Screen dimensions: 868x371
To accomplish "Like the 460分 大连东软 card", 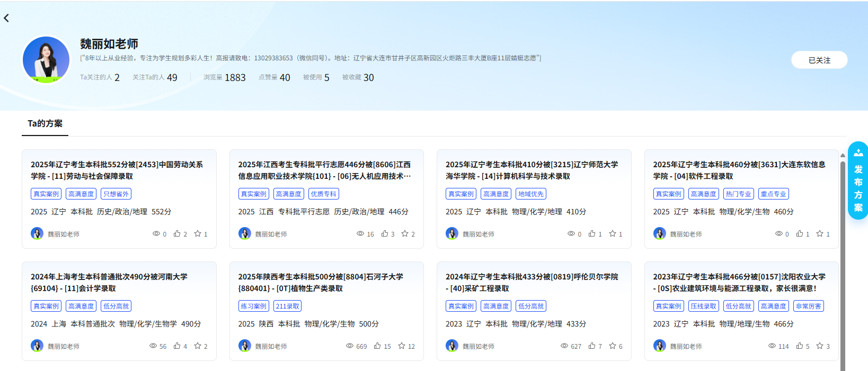I will [800, 233].
